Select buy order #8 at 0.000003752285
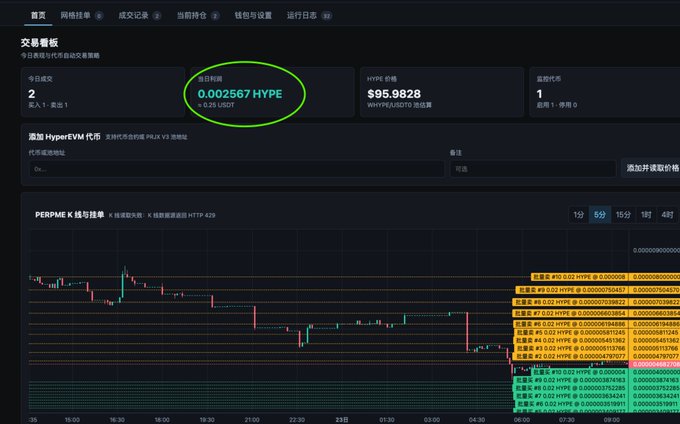 coord(570,388)
